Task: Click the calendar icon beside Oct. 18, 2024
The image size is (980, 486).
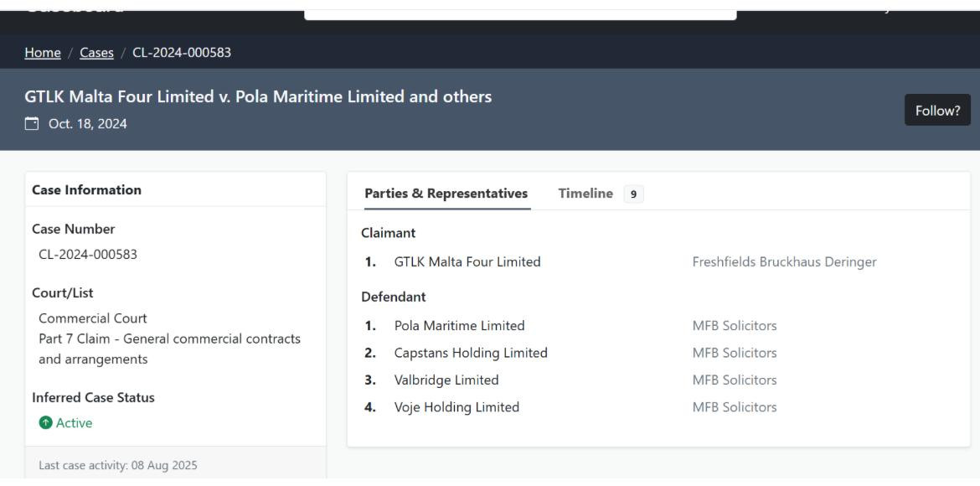Action: [32, 126]
